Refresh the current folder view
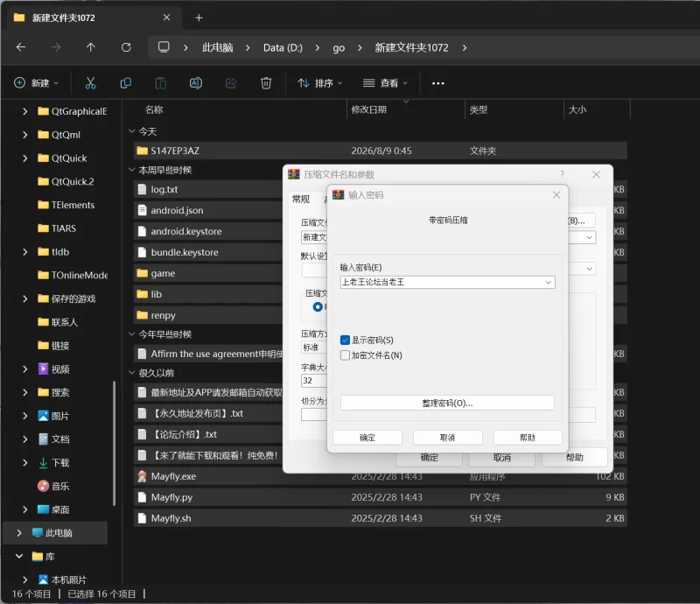 pos(126,47)
